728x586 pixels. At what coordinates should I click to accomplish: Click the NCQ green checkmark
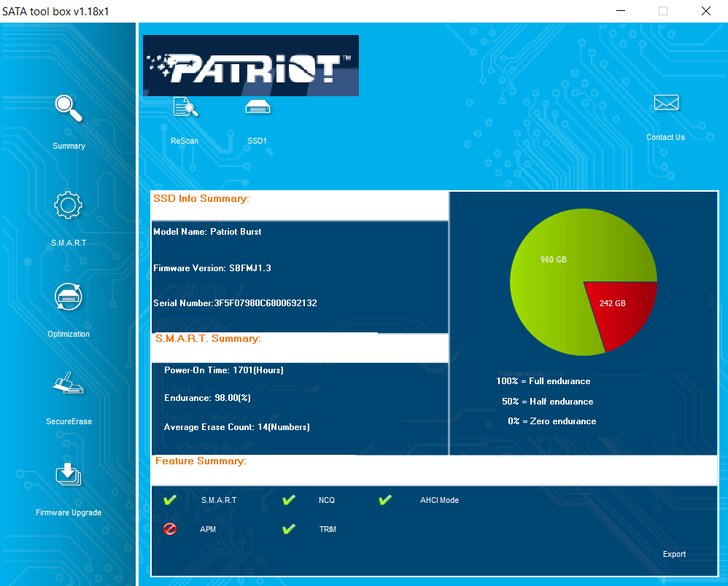pos(289,500)
